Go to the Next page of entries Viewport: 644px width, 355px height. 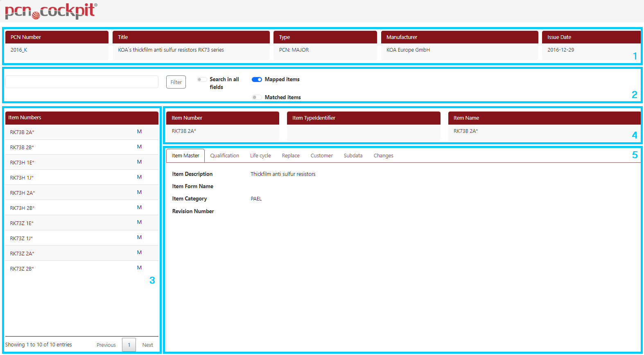coord(147,345)
